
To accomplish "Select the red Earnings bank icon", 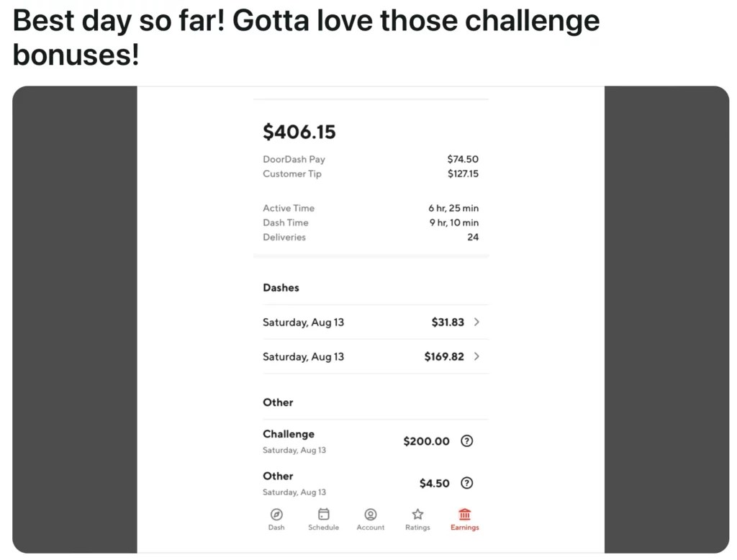I will (464, 515).
